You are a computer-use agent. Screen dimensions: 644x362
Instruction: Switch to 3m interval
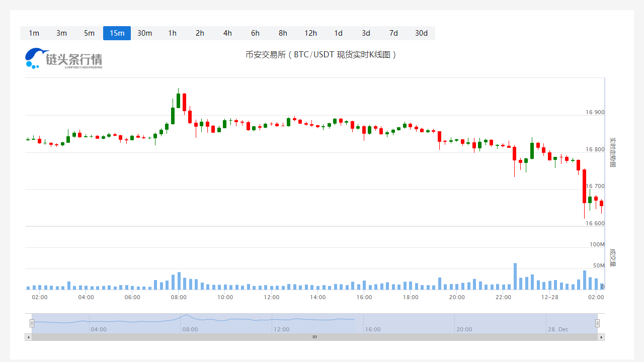(x=61, y=33)
